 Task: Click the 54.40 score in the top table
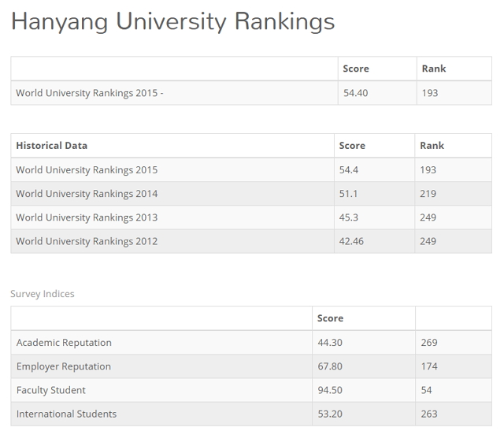click(355, 93)
